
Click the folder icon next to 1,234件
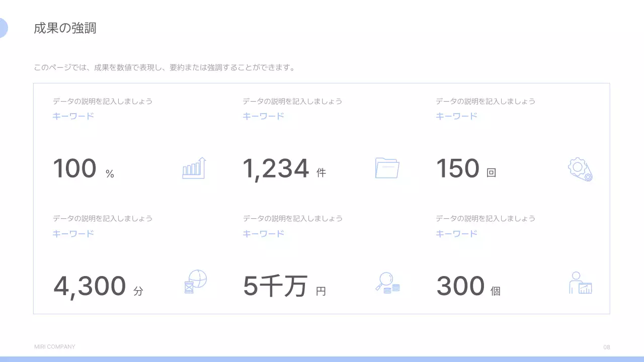pyautogui.click(x=387, y=167)
